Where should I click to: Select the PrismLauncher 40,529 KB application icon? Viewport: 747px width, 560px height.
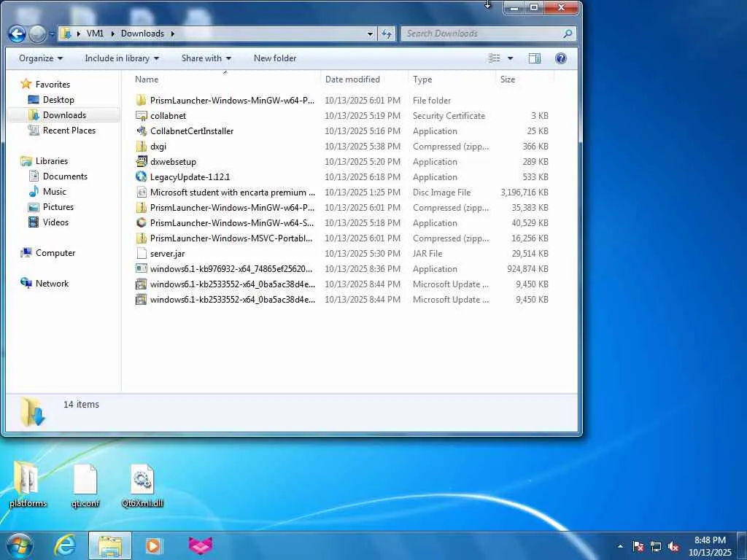[x=141, y=223]
